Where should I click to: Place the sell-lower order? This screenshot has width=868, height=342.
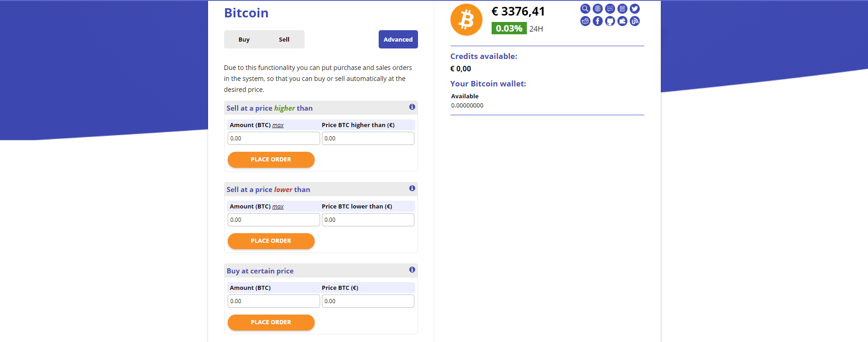point(271,241)
